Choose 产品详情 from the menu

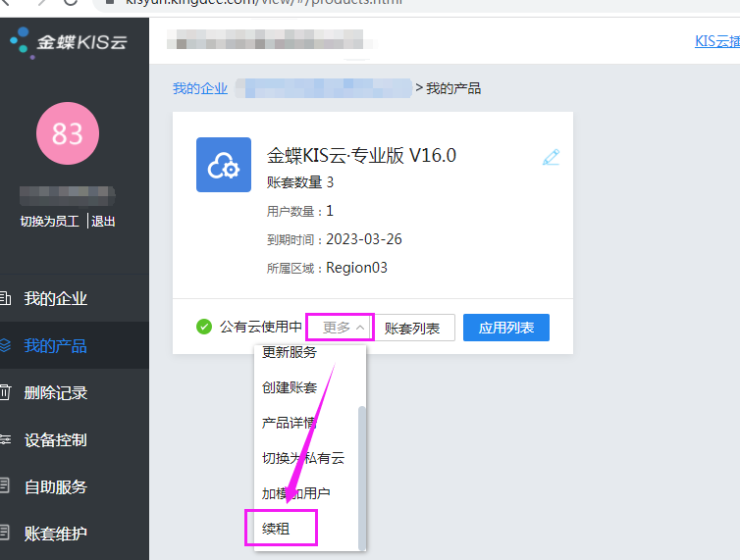pos(290,423)
